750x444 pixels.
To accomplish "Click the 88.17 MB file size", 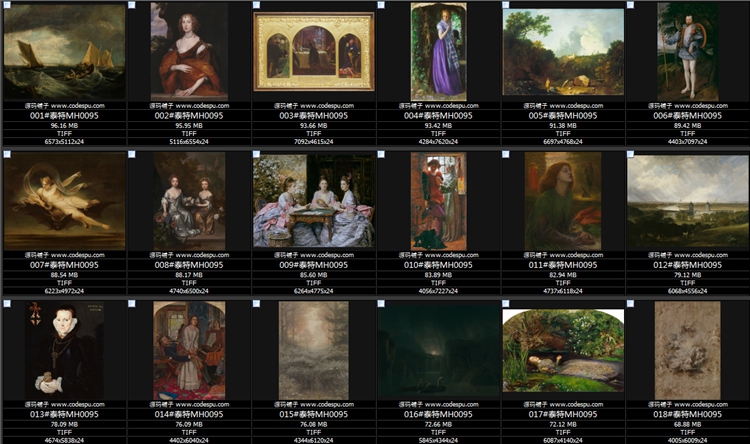I will pos(189,275).
